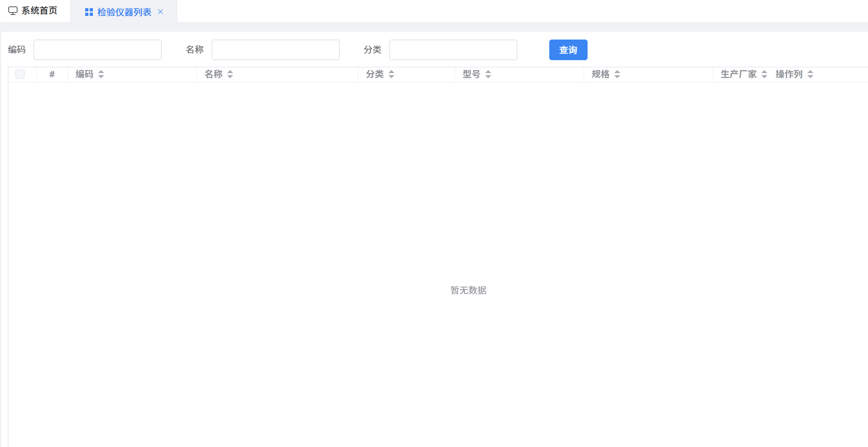Image resolution: width=868 pixels, height=447 pixels.
Task: Sort by 规格 column sort arrows
Action: (617, 74)
